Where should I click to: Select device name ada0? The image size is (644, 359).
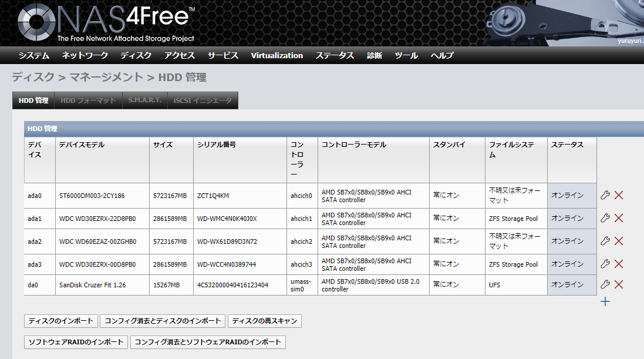[35, 196]
